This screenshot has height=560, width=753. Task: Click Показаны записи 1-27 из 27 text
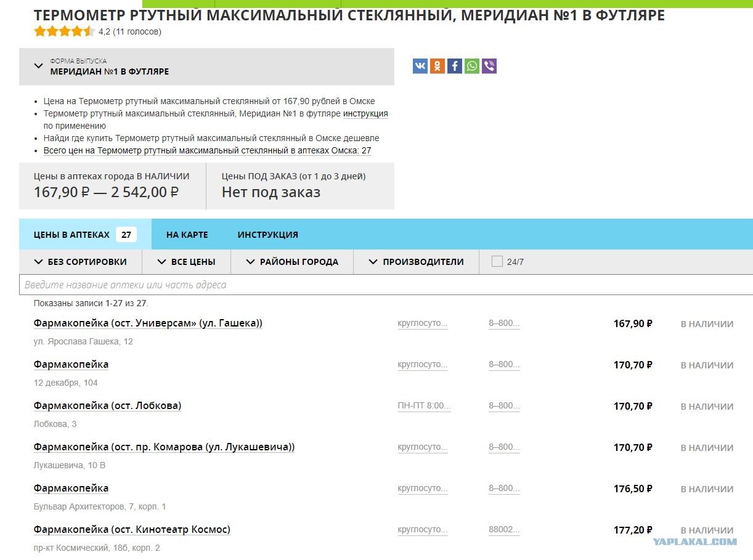[x=91, y=303]
